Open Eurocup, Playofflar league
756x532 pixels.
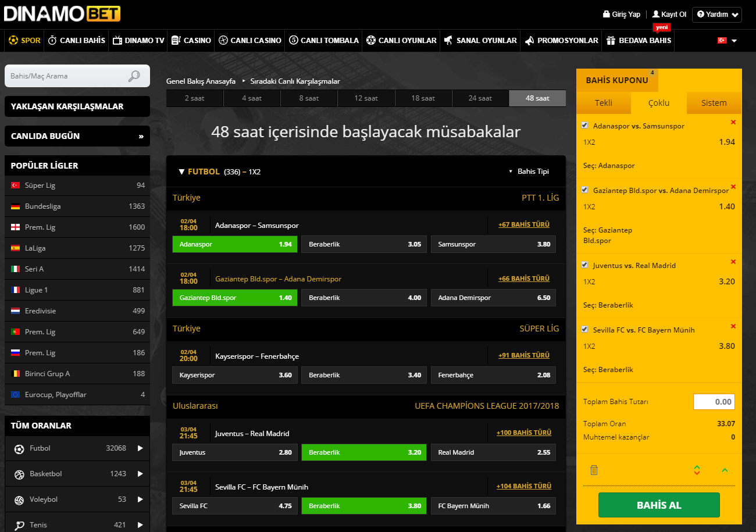click(x=77, y=395)
